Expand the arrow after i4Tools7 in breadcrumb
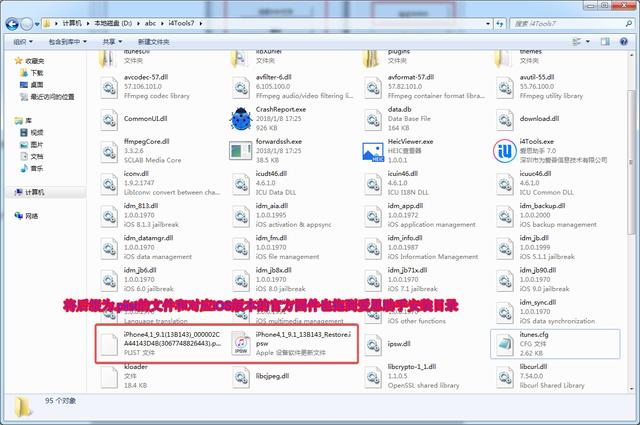Screen dimensions: 640x425 [x=201, y=23]
